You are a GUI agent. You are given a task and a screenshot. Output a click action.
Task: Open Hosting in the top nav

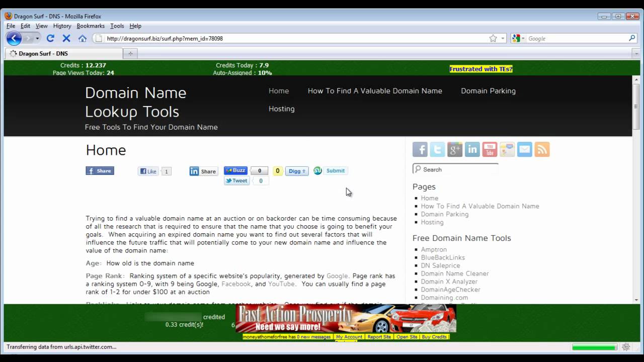pyautogui.click(x=281, y=109)
